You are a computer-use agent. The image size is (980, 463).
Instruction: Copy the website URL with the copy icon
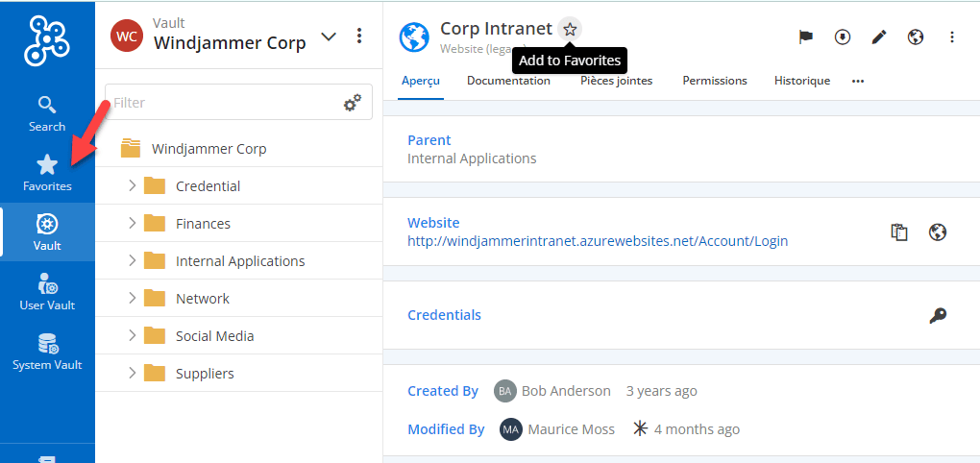click(899, 231)
